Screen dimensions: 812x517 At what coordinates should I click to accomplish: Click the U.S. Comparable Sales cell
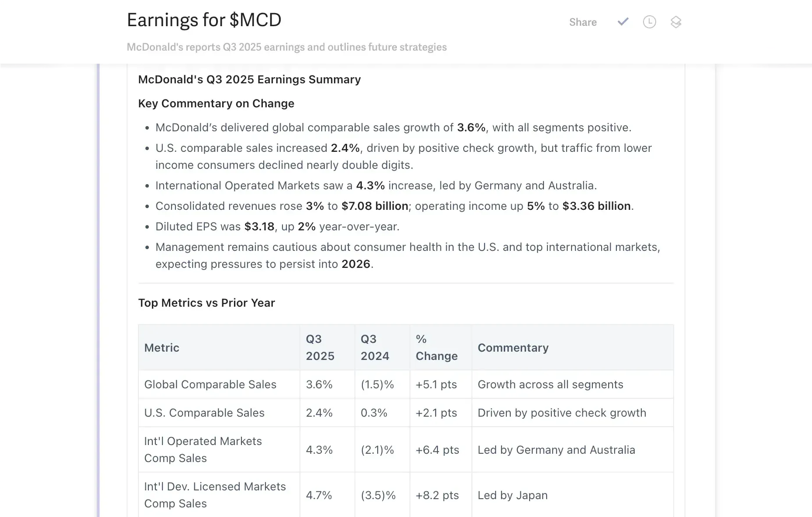click(x=204, y=413)
